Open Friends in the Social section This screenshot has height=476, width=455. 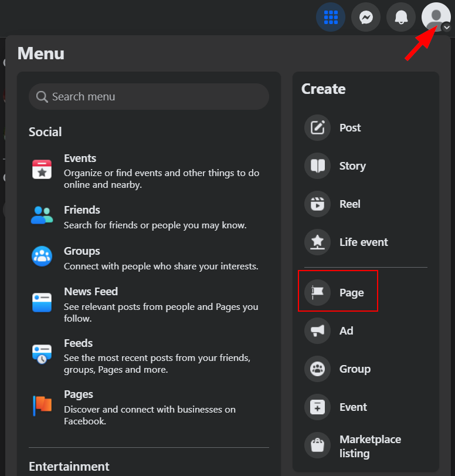pyautogui.click(x=148, y=217)
